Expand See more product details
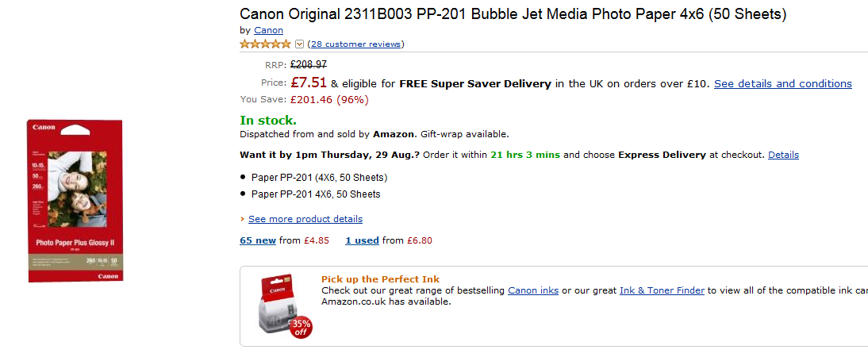 coord(305,219)
